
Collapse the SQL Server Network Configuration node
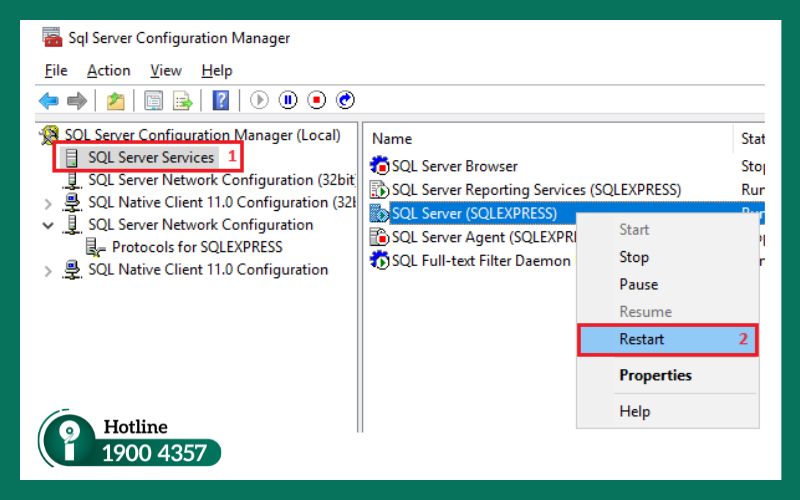tap(48, 226)
